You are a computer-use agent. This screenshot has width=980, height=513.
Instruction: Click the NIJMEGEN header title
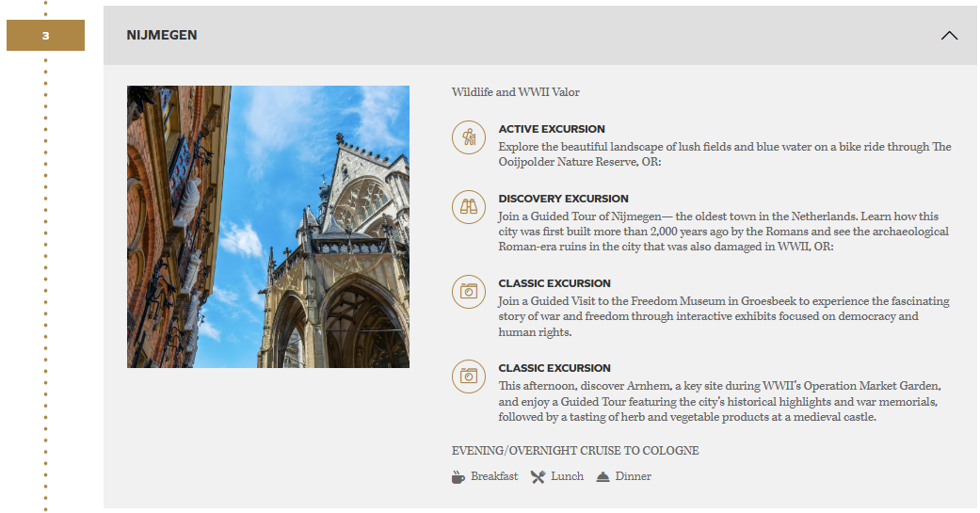click(162, 36)
